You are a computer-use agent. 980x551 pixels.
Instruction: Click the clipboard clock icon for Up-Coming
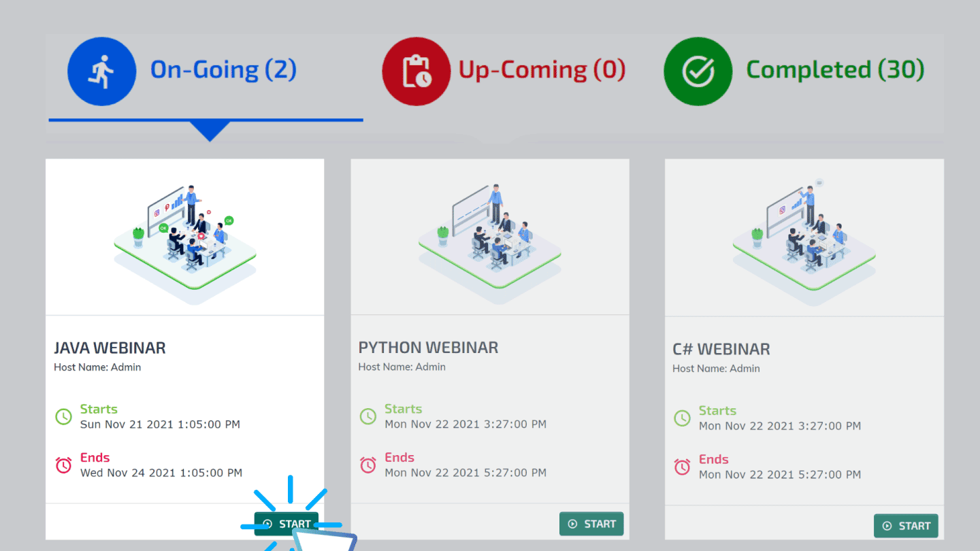(x=416, y=71)
